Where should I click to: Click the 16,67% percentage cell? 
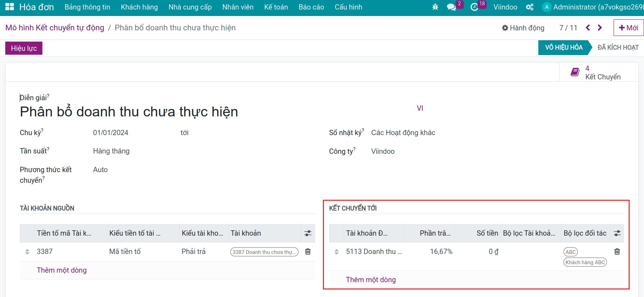point(441,251)
